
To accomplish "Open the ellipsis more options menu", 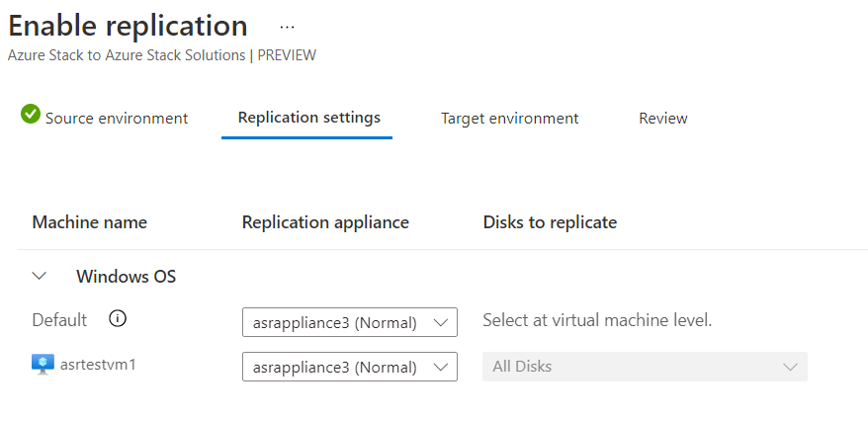I will pos(287,27).
